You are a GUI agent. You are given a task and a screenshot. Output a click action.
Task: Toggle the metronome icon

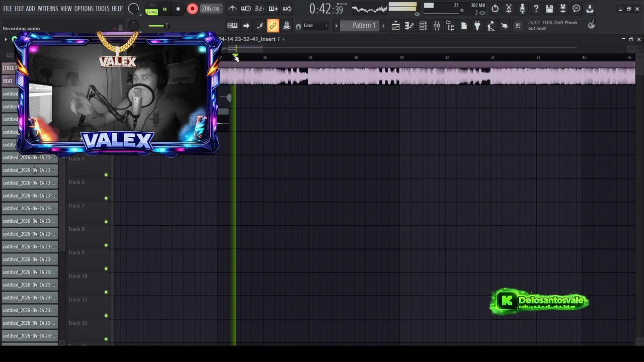232,9
